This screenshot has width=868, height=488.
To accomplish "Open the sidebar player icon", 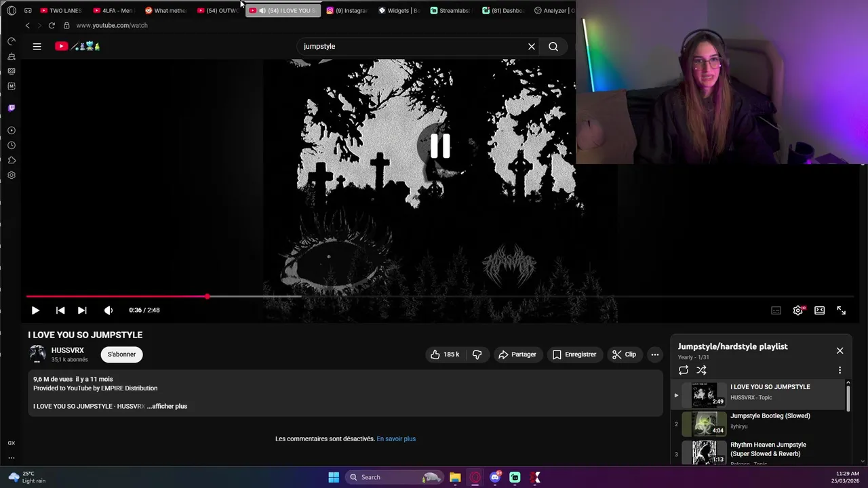I will point(12,130).
